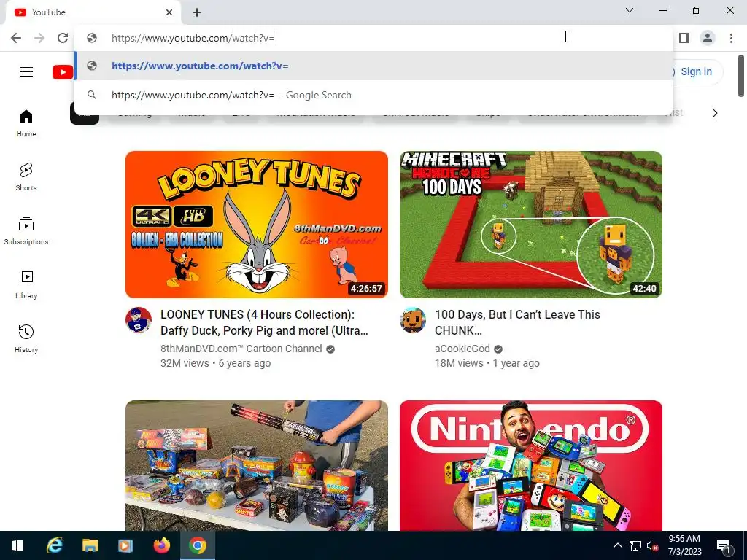The width and height of the screenshot is (747, 560).
Task: Open the Windows Start menu
Action: point(18,545)
